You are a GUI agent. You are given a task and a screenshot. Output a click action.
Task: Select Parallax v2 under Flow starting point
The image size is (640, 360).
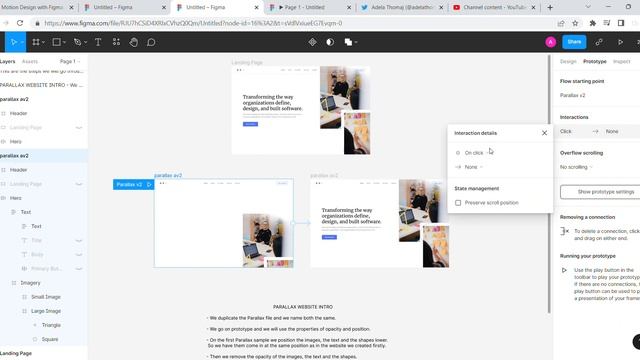(x=572, y=96)
